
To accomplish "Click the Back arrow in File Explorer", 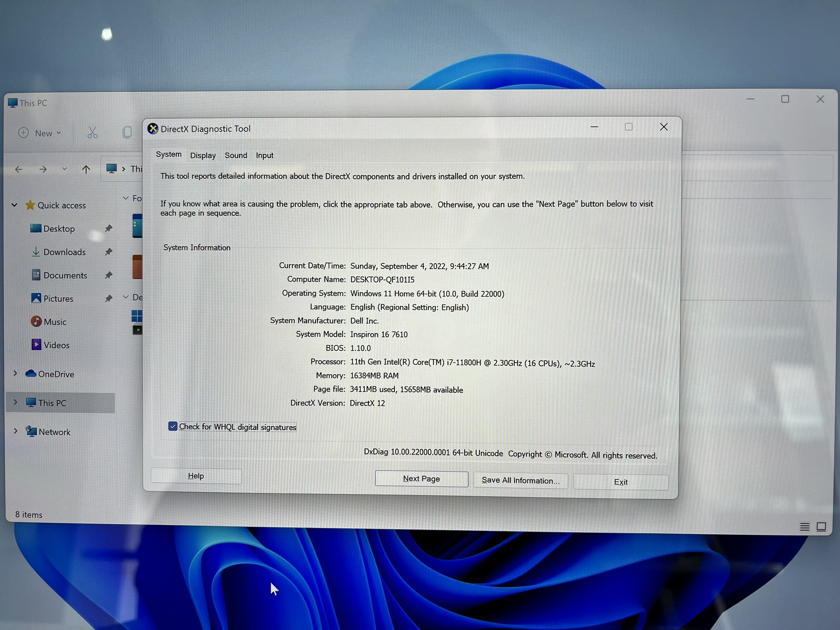I will [19, 169].
